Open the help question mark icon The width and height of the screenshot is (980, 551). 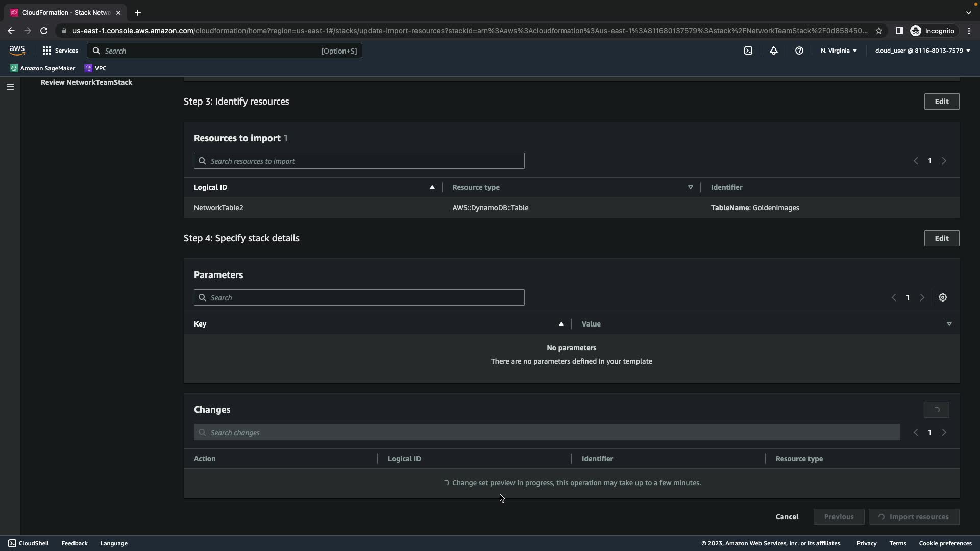pyautogui.click(x=799, y=51)
